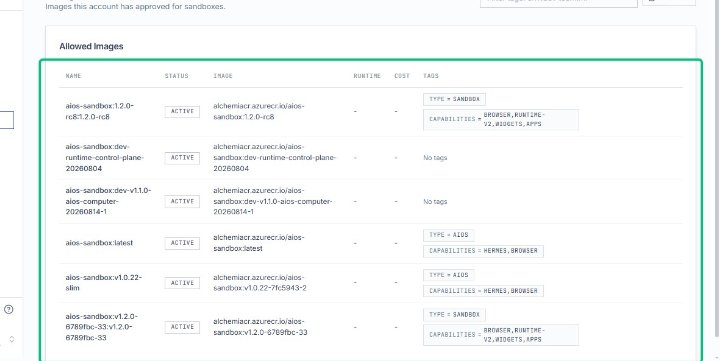Click the COST column header

tap(402, 76)
